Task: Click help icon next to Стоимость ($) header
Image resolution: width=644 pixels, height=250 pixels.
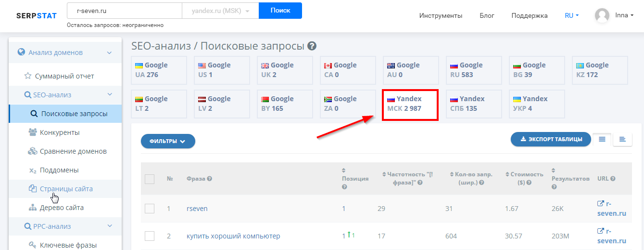Action: [529, 183]
